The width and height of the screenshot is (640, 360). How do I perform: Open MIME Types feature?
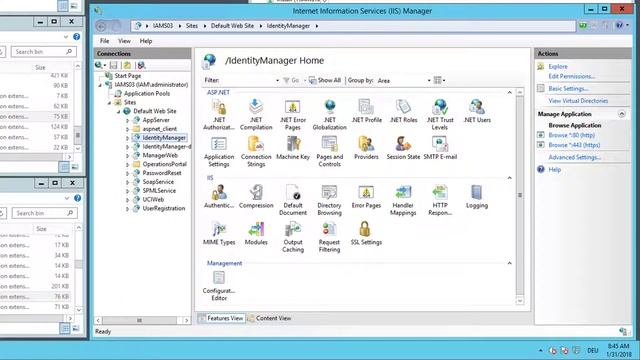219,233
